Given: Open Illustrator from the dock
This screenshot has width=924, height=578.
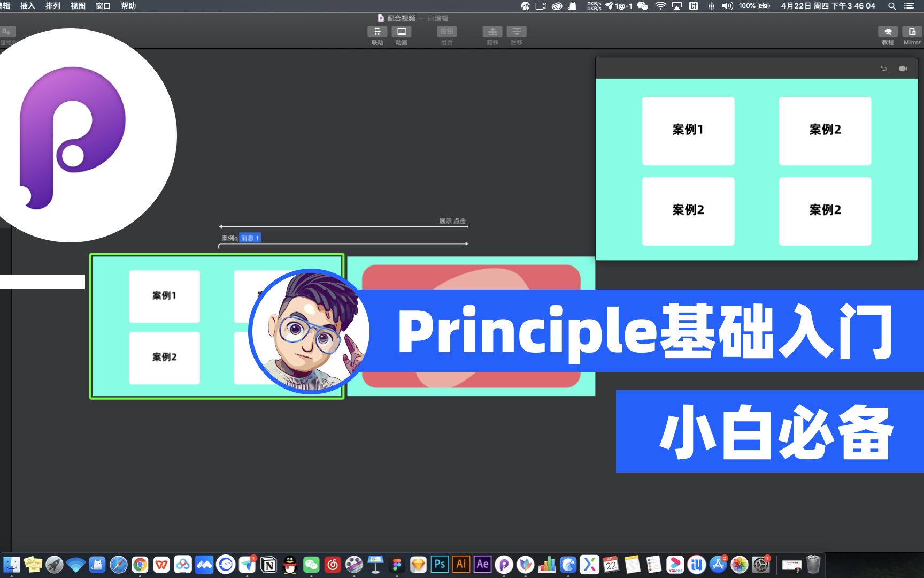Looking at the screenshot, I should 461,565.
